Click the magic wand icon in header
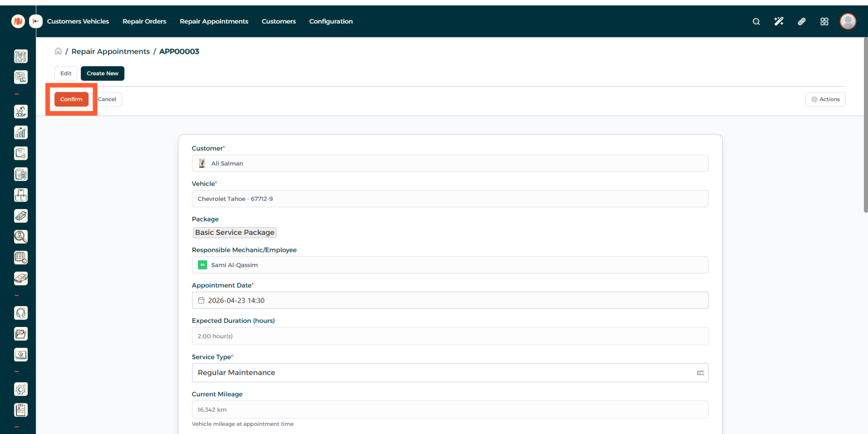Viewport: 868px width, 434px height. coord(778,22)
